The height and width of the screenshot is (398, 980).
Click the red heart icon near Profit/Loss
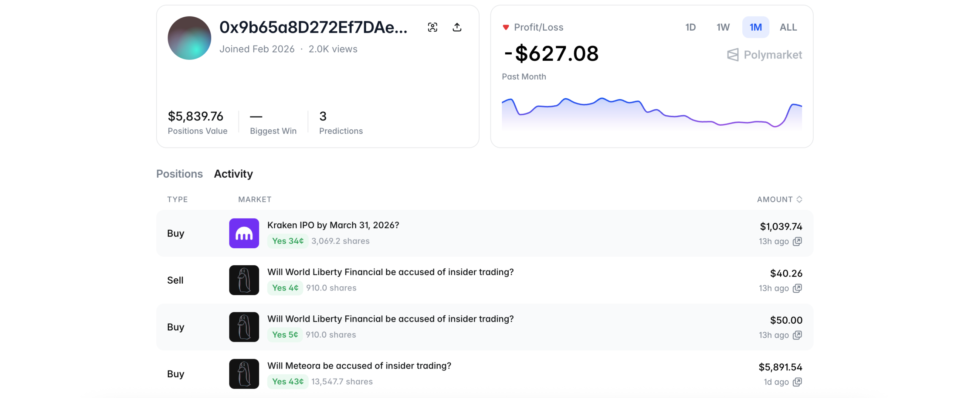click(506, 27)
